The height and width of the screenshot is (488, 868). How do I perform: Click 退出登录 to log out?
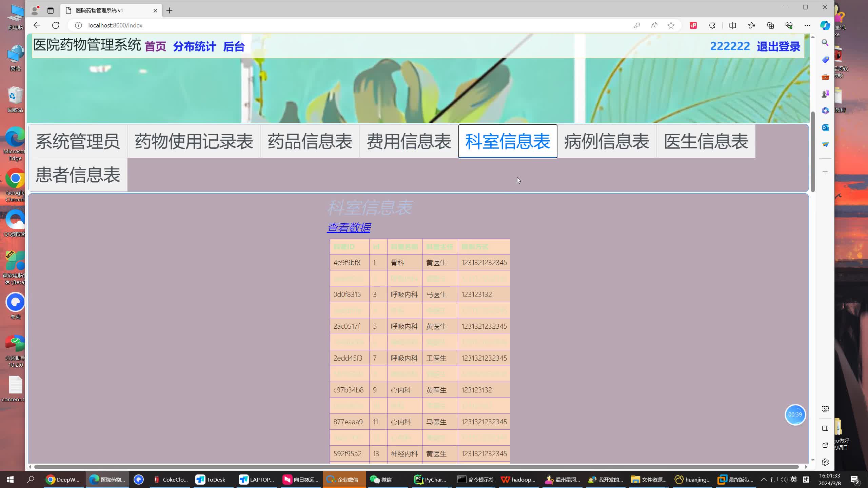(778, 46)
